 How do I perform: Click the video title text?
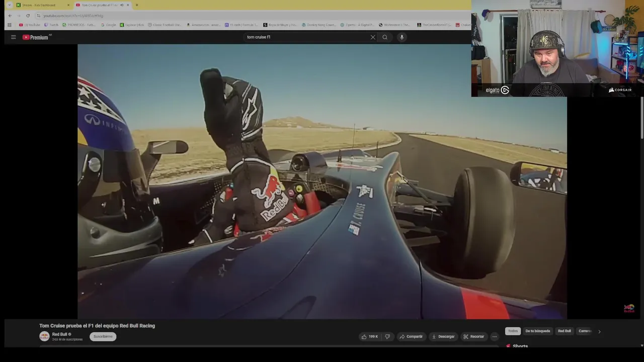click(x=97, y=326)
